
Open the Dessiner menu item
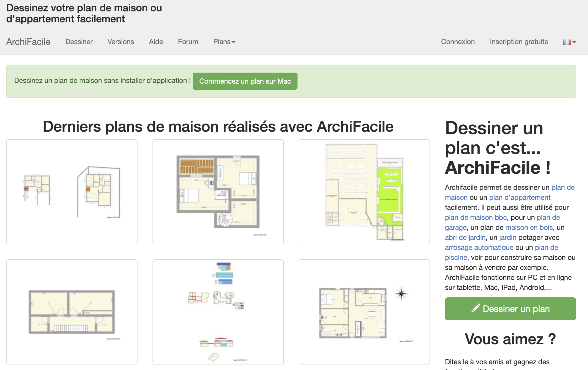(x=79, y=42)
